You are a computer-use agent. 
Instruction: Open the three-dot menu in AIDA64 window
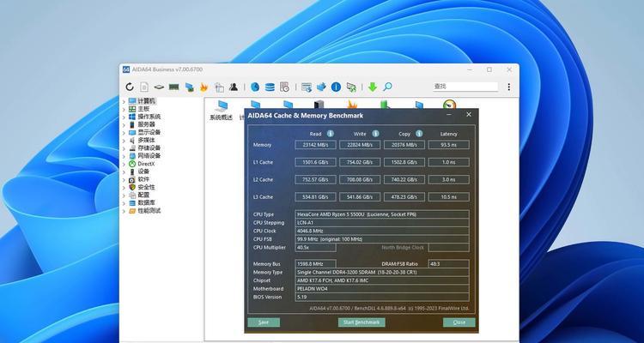coord(509,87)
